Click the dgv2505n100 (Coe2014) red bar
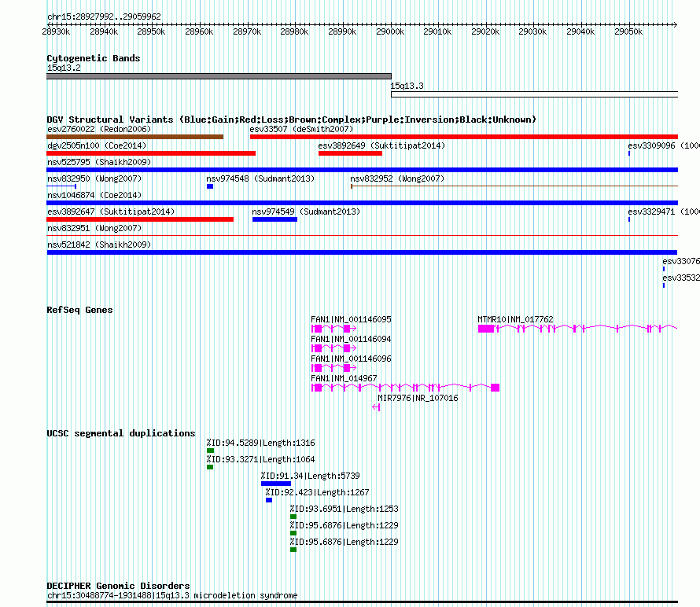The width and height of the screenshot is (700, 607). 151,153
